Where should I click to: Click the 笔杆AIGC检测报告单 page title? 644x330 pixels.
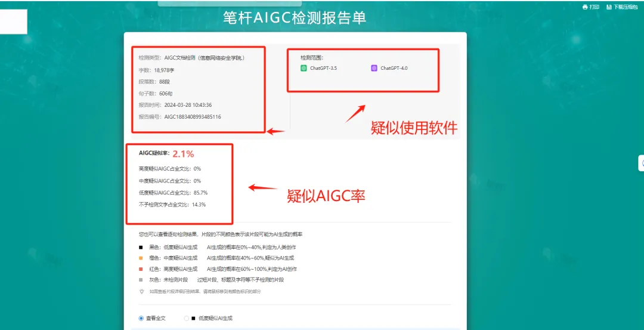[295, 18]
